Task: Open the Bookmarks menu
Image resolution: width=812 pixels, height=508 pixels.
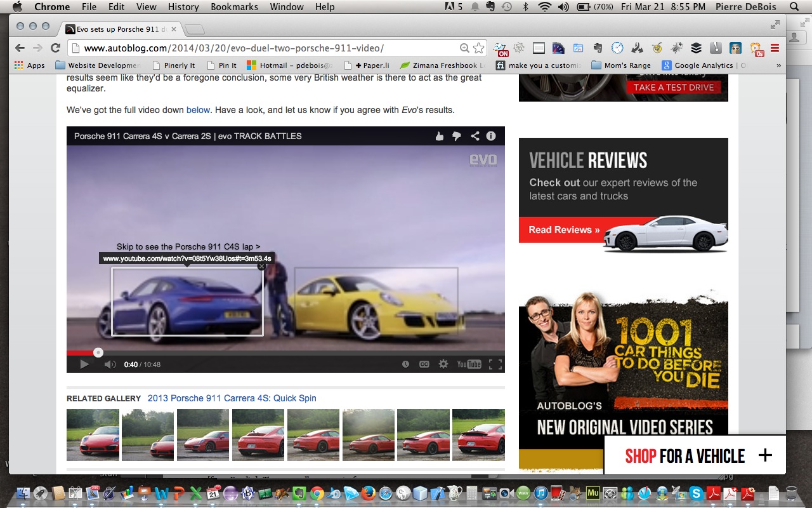Action: [x=235, y=7]
